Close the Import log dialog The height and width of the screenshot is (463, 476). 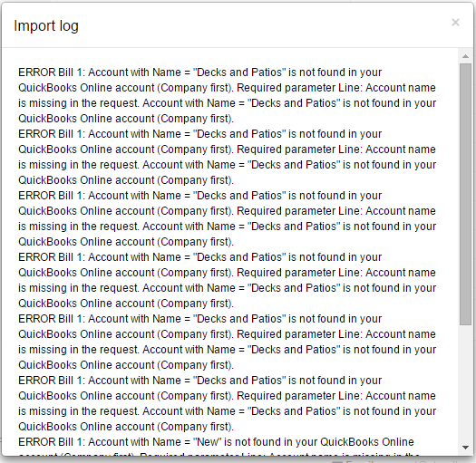click(x=455, y=23)
